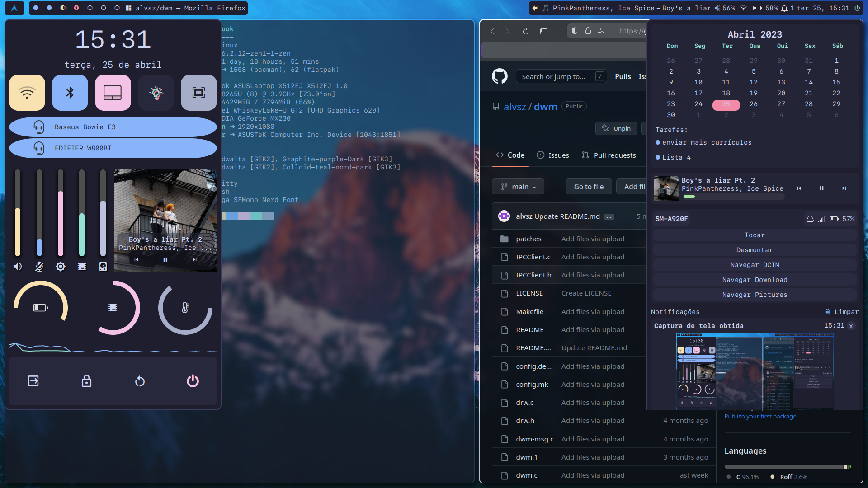Viewport: 868px width, 488px height.
Task: Reload the page in the Firefox toolbar
Action: click(525, 31)
